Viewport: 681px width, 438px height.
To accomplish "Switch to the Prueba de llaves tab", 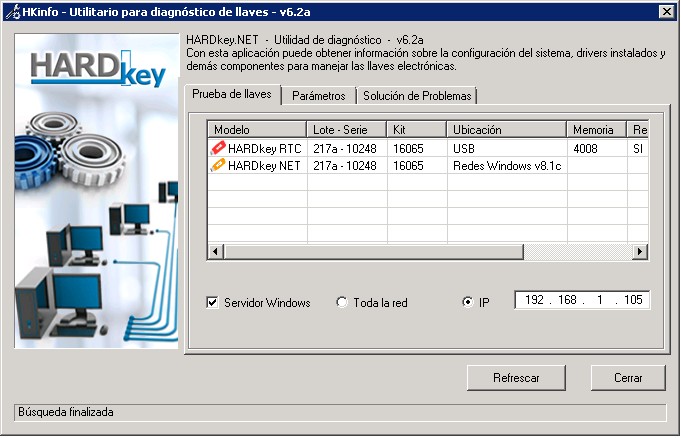I will (232, 94).
